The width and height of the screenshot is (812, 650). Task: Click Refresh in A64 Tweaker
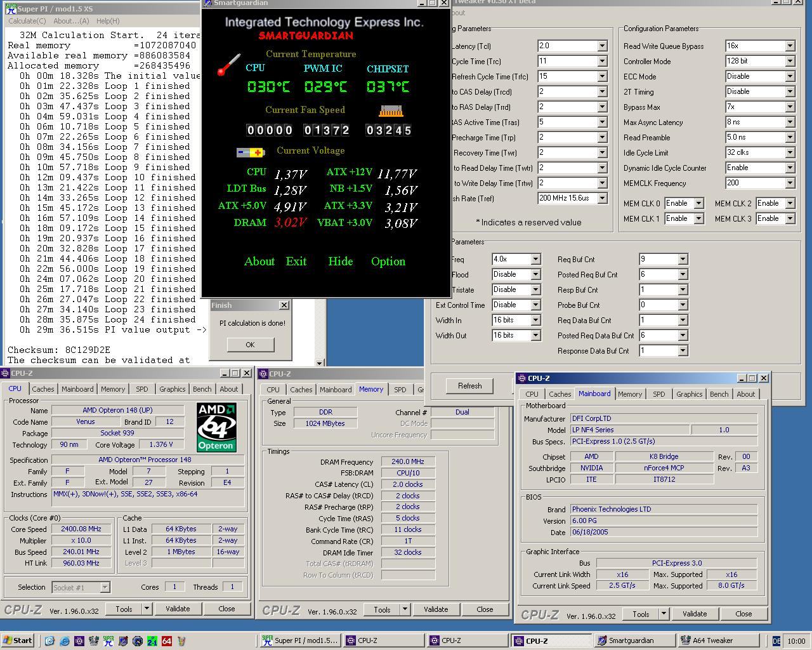pos(469,385)
